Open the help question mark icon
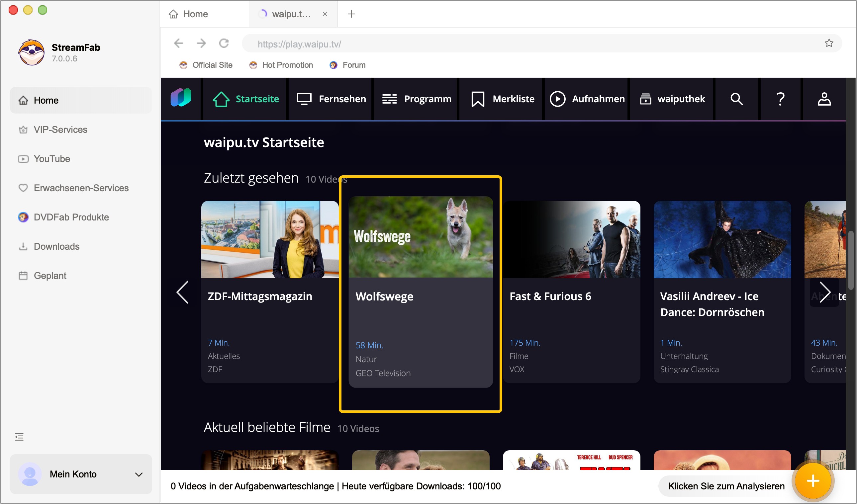This screenshot has height=504, width=857. tap(781, 99)
